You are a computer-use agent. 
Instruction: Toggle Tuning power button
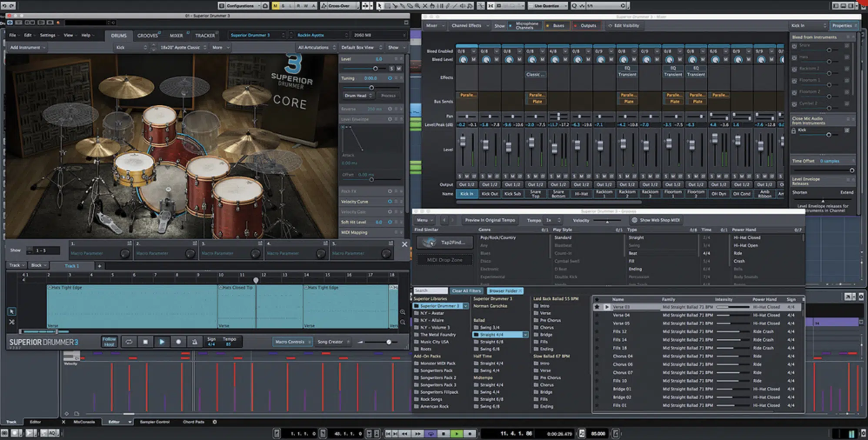[x=390, y=78]
